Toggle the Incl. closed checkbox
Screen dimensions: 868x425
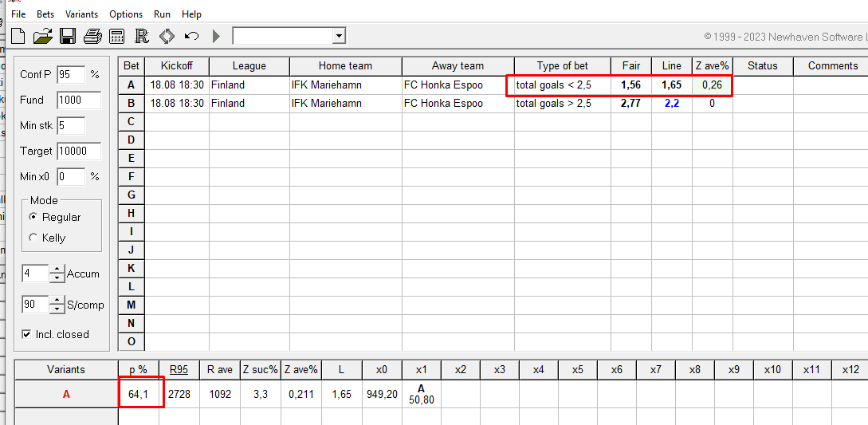tap(26, 334)
